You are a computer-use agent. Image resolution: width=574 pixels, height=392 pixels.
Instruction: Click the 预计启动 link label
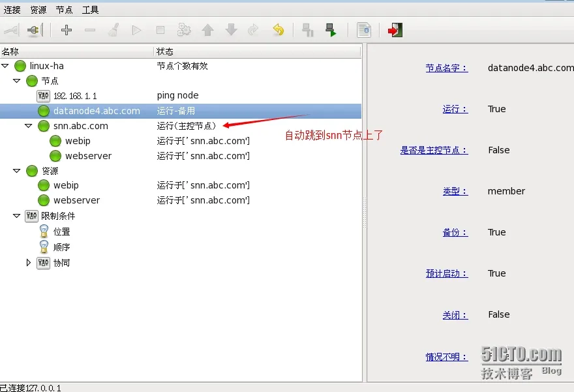[447, 273]
